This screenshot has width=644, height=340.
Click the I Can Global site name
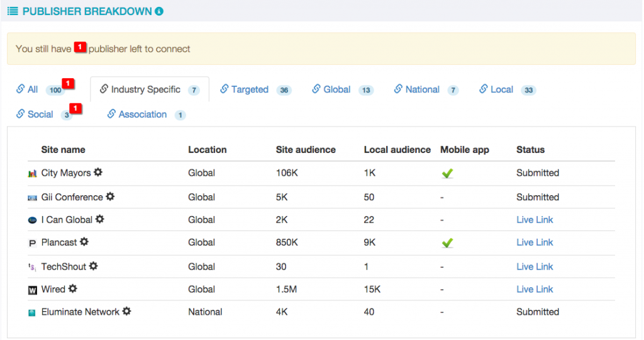67,220
